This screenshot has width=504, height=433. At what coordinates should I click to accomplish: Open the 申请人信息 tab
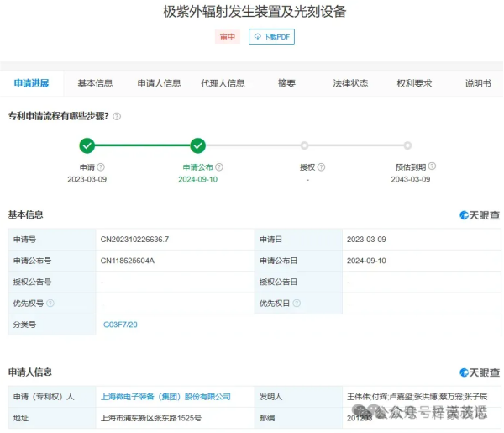coord(159,83)
